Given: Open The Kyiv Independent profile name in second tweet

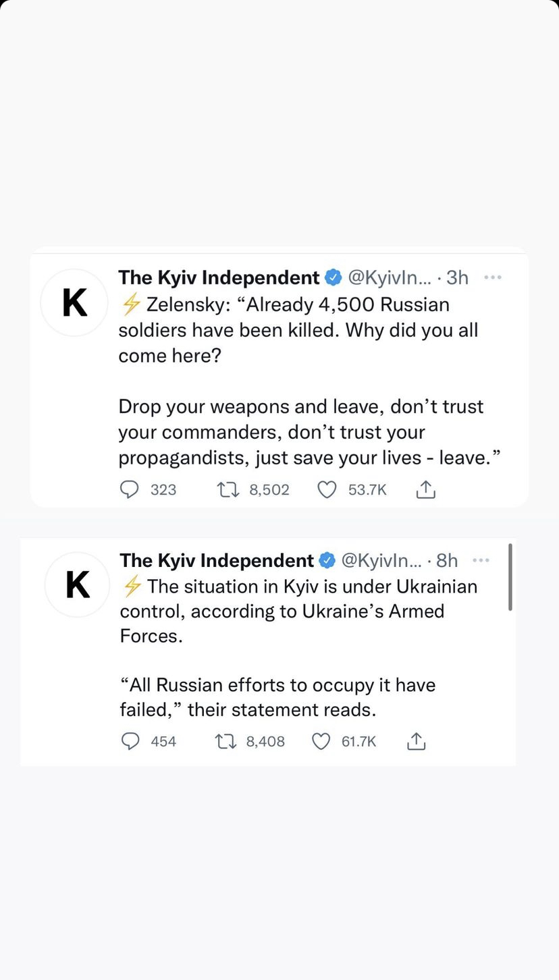Looking at the screenshot, I should click(x=217, y=560).
